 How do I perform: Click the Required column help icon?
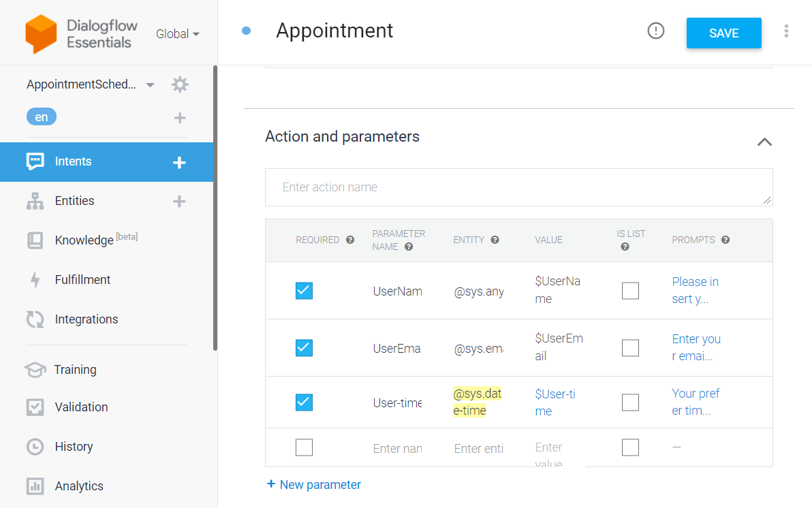click(350, 240)
